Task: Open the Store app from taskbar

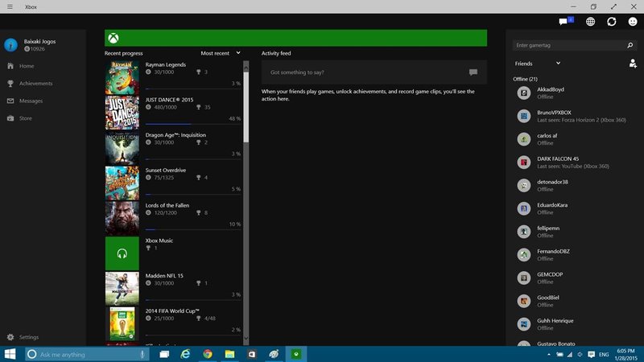Action: click(252, 354)
